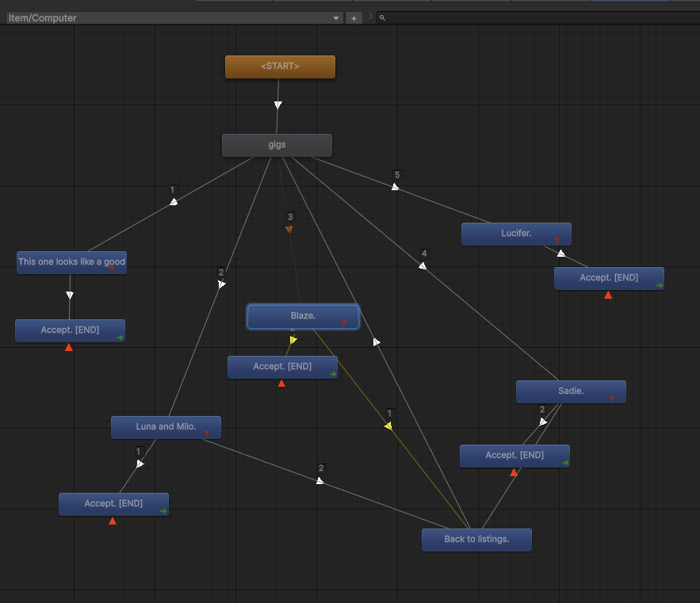
Task: Click green arrow on Accept. [END] under Luna and Milo.
Action: [163, 511]
